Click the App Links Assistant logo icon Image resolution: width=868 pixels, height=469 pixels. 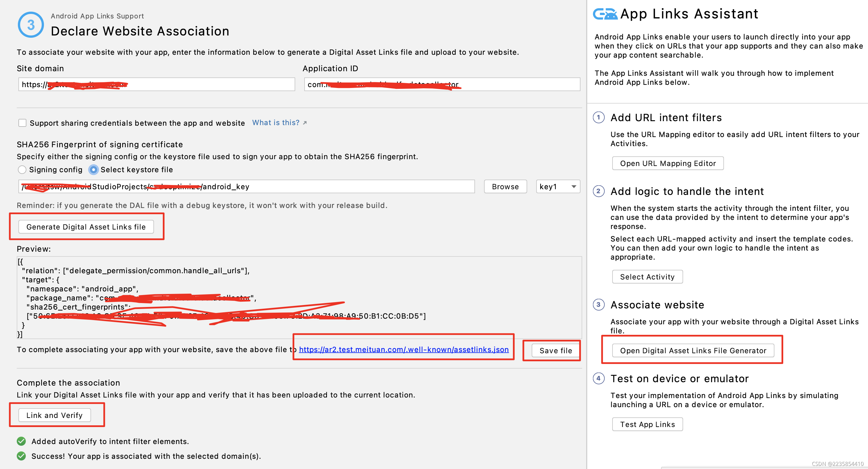(605, 14)
